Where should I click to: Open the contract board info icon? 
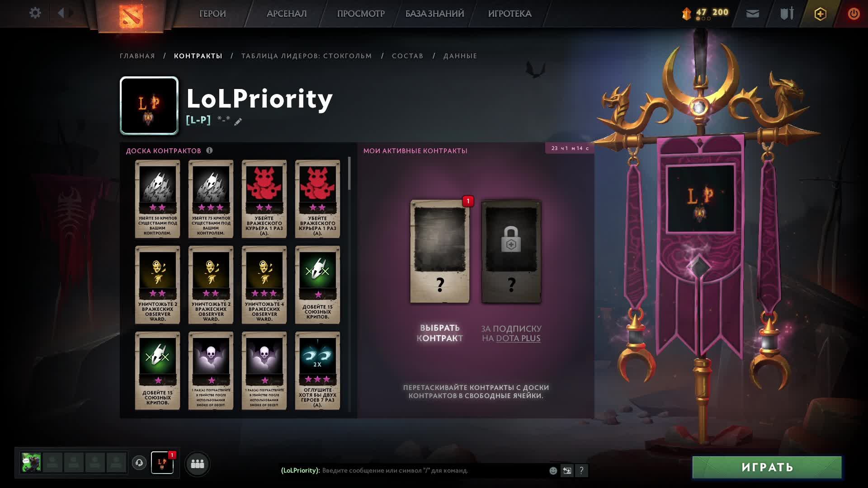click(x=209, y=150)
